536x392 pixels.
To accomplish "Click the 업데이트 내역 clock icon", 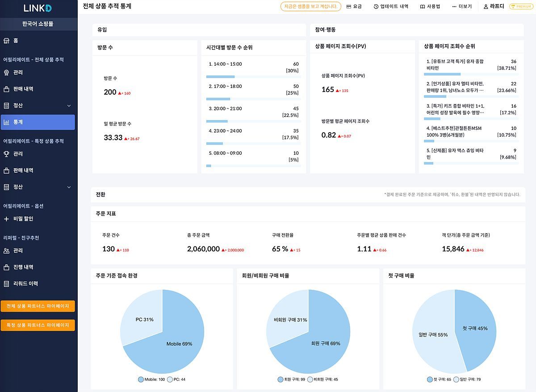I will 376,7.
